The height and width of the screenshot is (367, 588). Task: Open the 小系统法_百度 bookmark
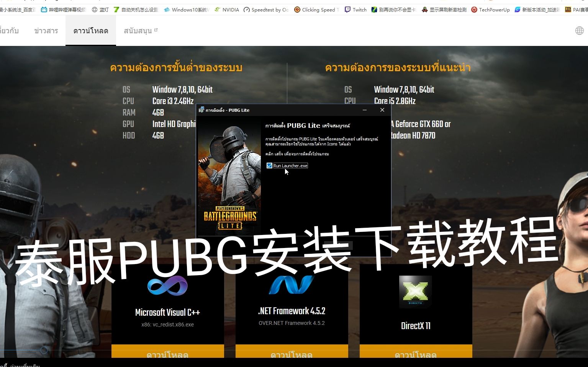click(18, 10)
